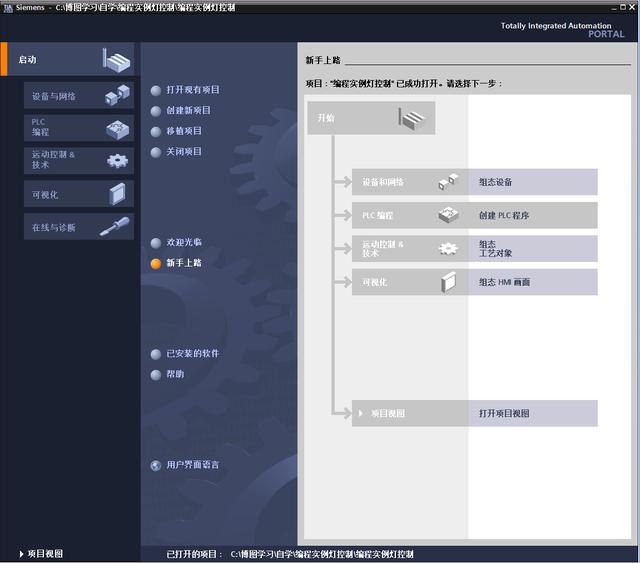Click the 在线与诊断 screwdriver icon
Screen dimensions: 640x563
pos(114,226)
